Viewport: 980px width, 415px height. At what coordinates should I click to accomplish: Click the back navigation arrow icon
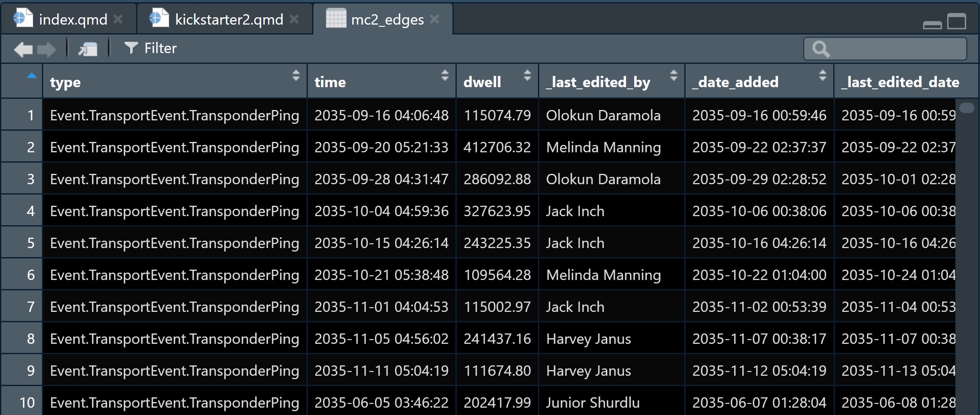[x=23, y=49]
